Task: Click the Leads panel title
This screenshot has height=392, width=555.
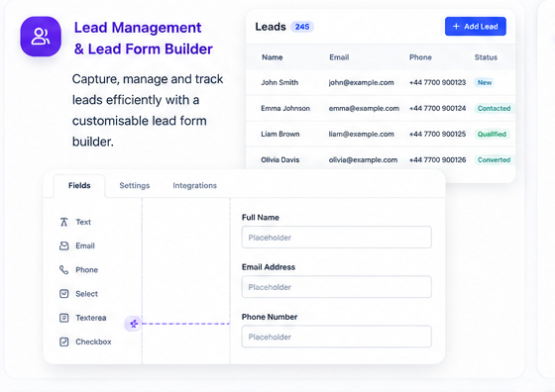Action: point(271,27)
